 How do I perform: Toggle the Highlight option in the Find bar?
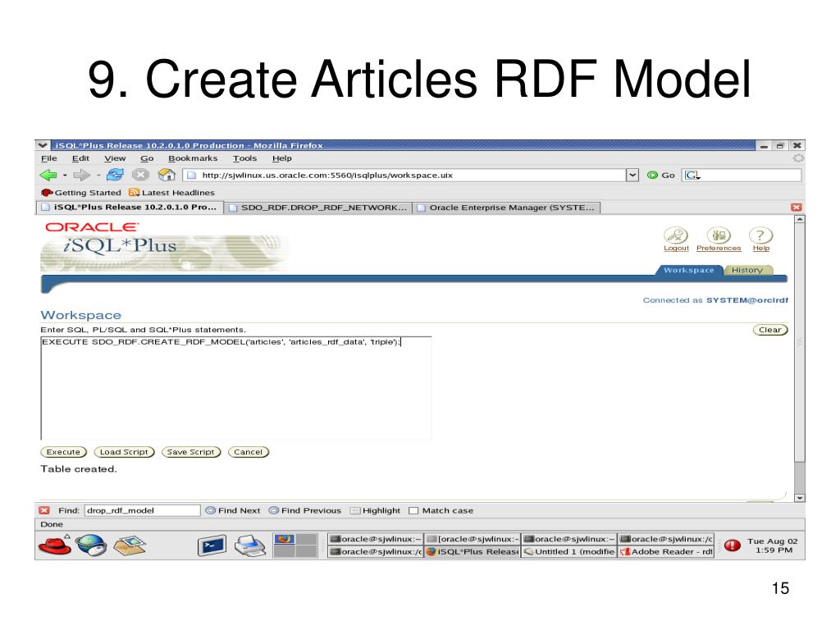[x=375, y=510]
